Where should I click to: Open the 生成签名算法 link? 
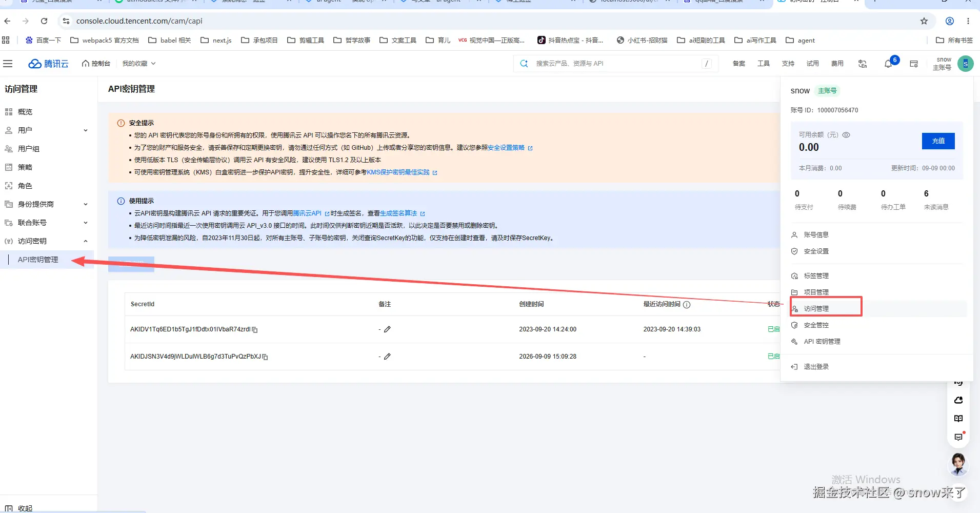click(398, 213)
